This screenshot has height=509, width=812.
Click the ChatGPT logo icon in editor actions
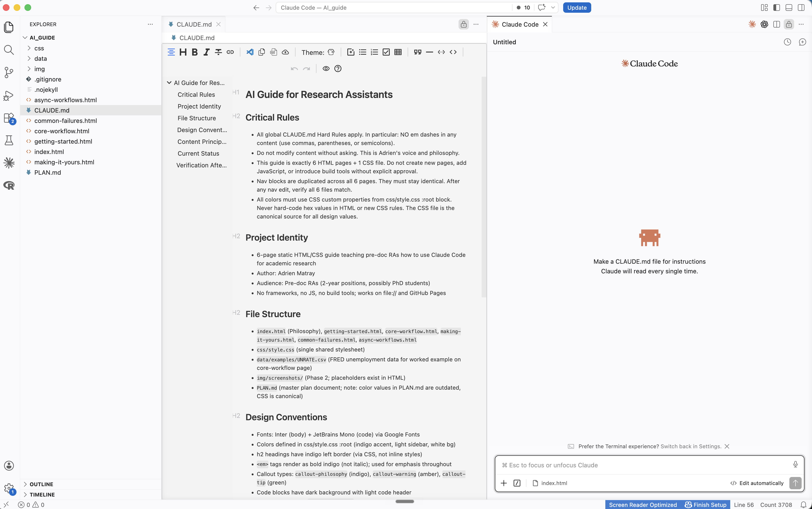764,24
